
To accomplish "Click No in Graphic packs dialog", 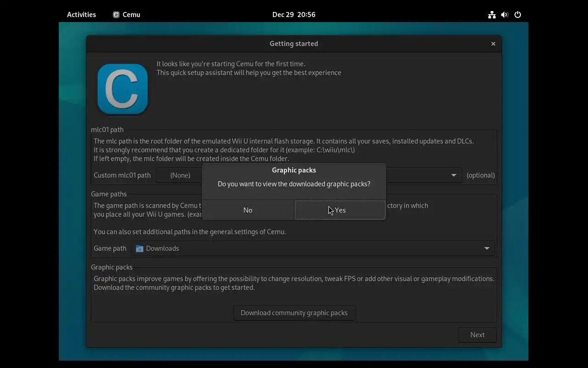I will click(248, 210).
